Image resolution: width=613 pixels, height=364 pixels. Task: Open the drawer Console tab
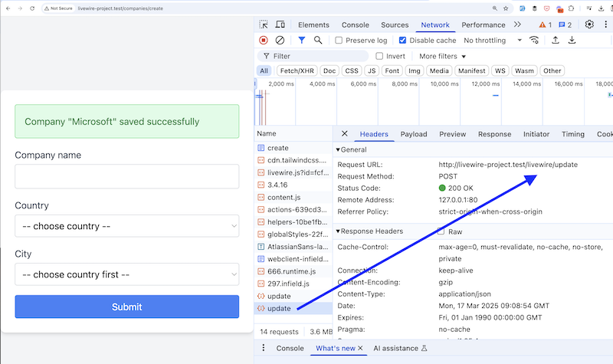(x=290, y=348)
